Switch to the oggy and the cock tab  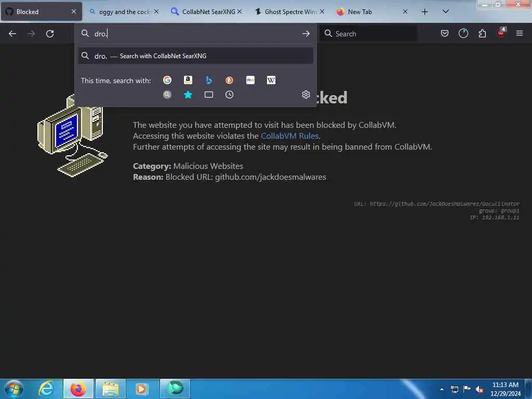point(124,12)
